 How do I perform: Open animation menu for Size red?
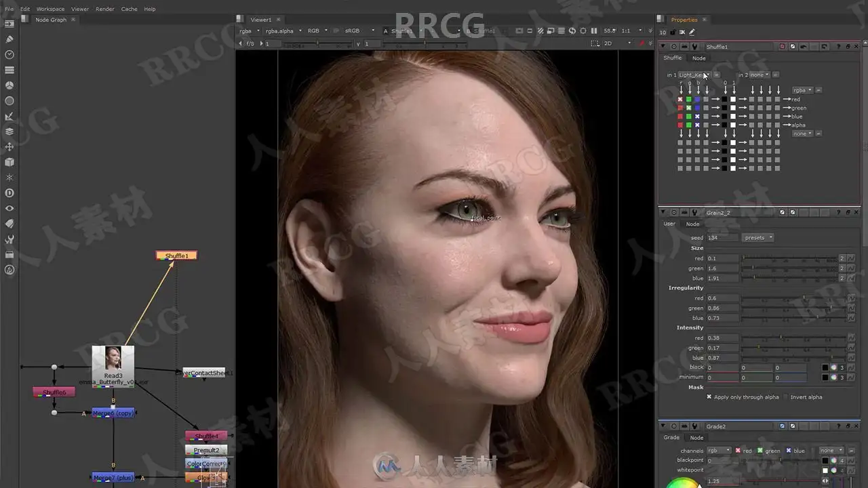click(x=850, y=258)
